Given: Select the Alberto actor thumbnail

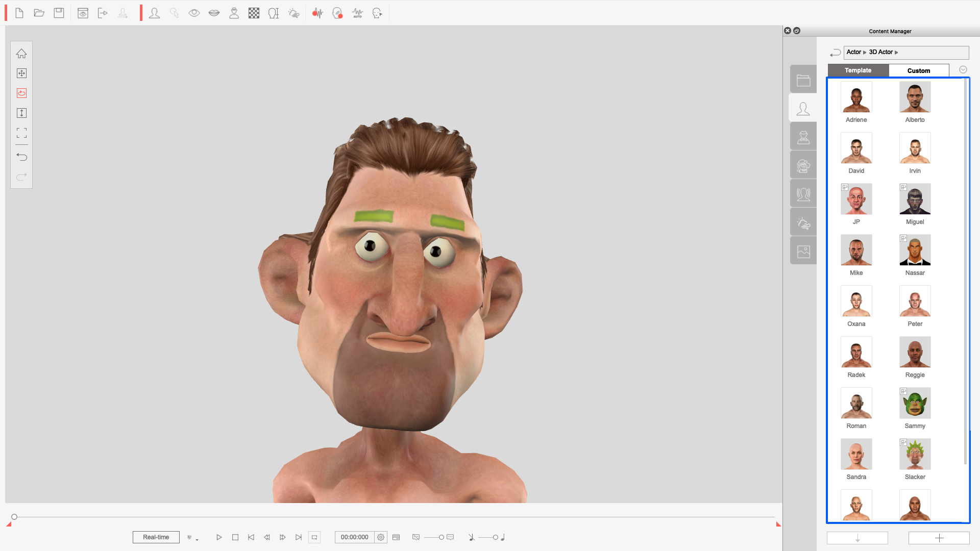Looking at the screenshot, I should tap(915, 97).
